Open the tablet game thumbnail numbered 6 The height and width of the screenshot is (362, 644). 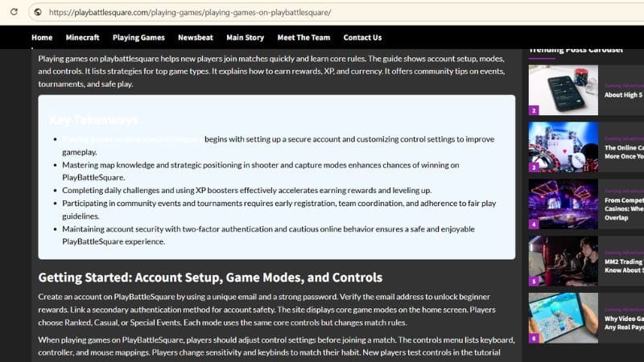pos(563,318)
